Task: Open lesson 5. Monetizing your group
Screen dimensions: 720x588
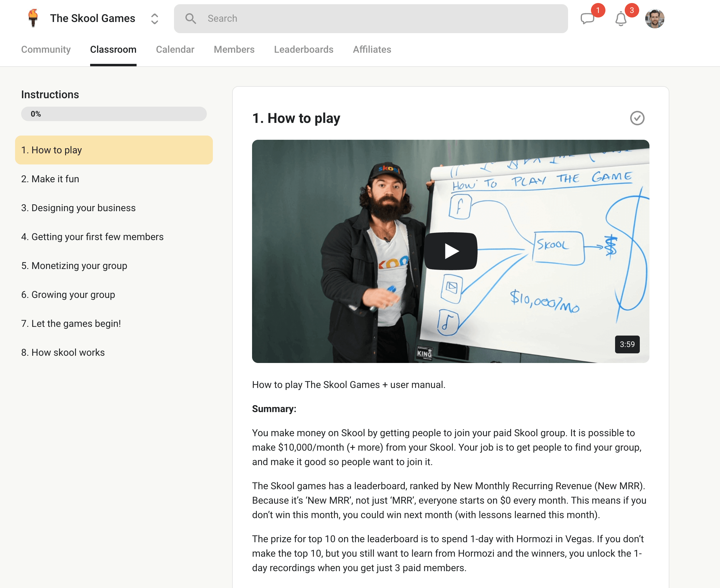Action: click(x=74, y=266)
